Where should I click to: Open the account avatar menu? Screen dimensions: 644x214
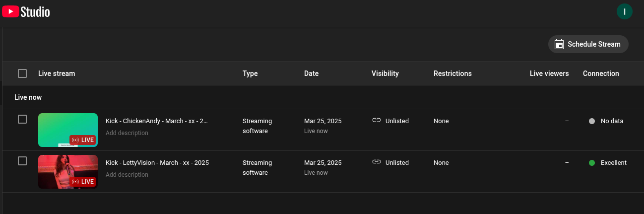(624, 11)
